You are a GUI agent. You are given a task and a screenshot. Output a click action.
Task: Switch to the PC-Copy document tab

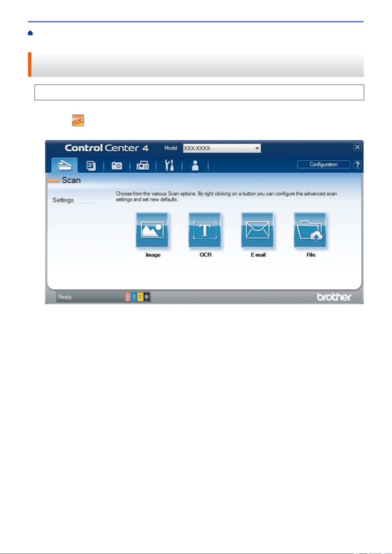click(x=91, y=166)
